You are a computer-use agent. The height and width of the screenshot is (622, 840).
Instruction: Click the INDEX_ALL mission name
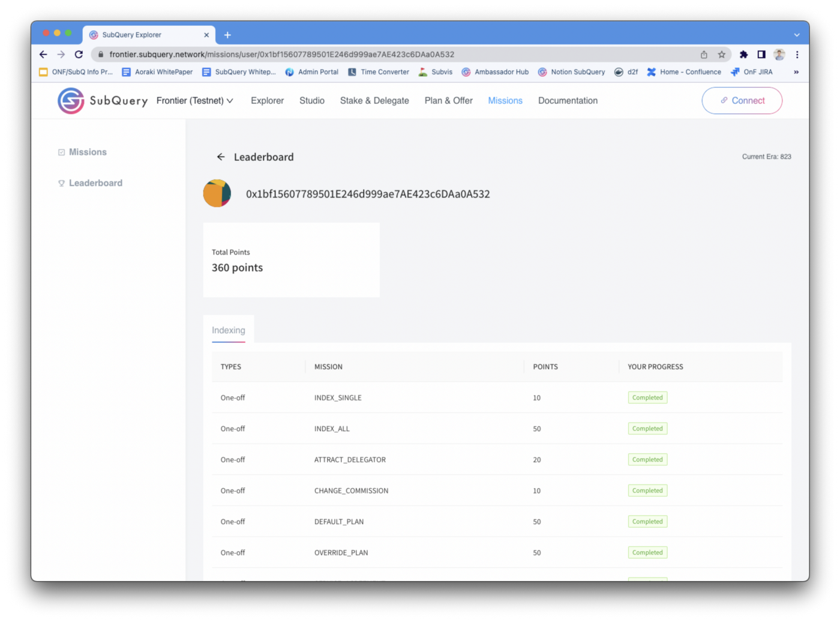(332, 429)
